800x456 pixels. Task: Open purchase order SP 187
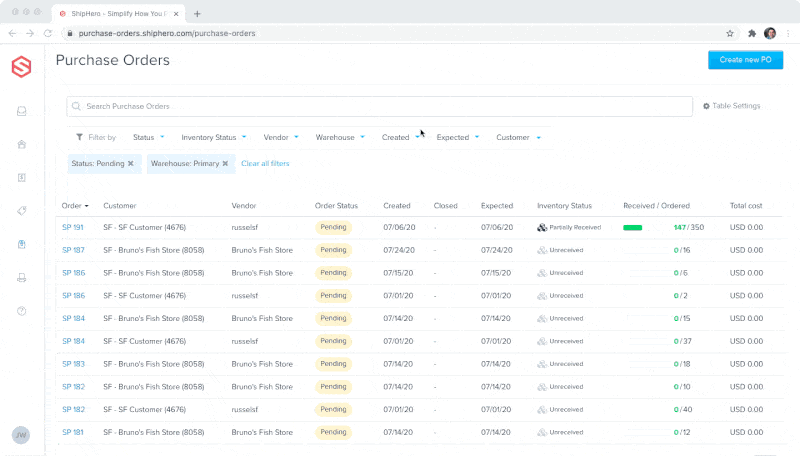73,250
